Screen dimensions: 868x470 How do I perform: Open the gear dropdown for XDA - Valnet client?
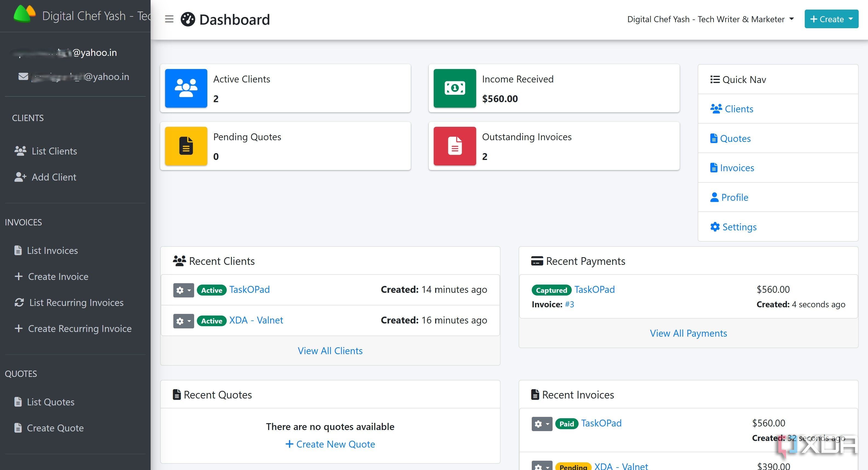click(184, 321)
